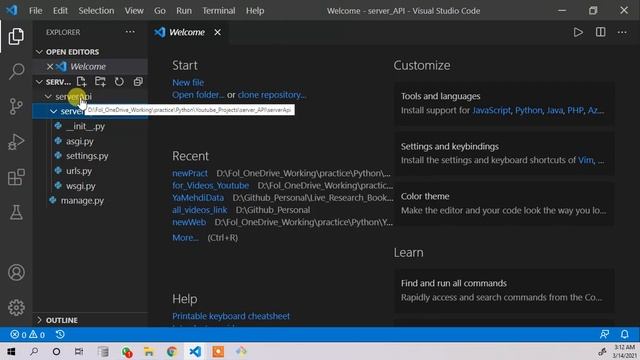The image size is (640, 360).
Task: Open Find and run all commands card
Action: (504, 290)
